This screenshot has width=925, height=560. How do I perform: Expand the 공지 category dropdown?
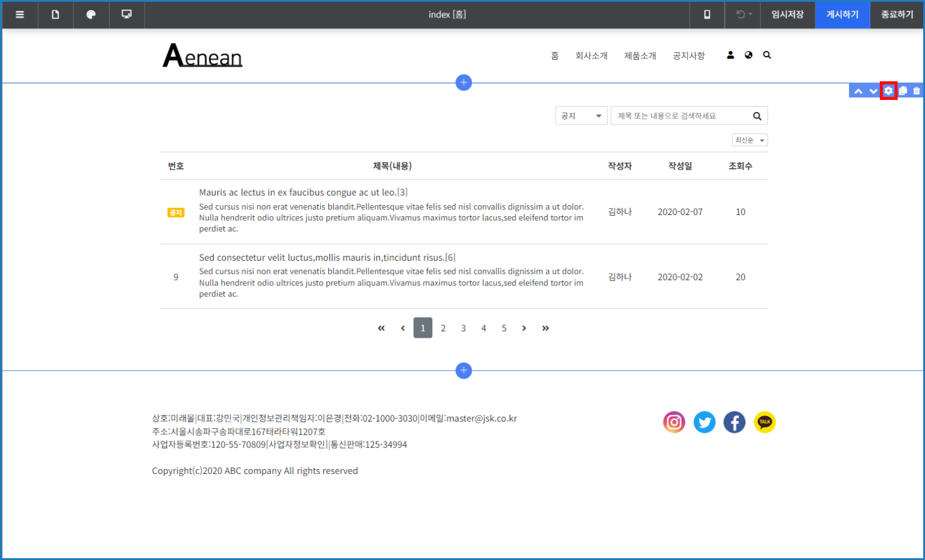[x=581, y=116]
